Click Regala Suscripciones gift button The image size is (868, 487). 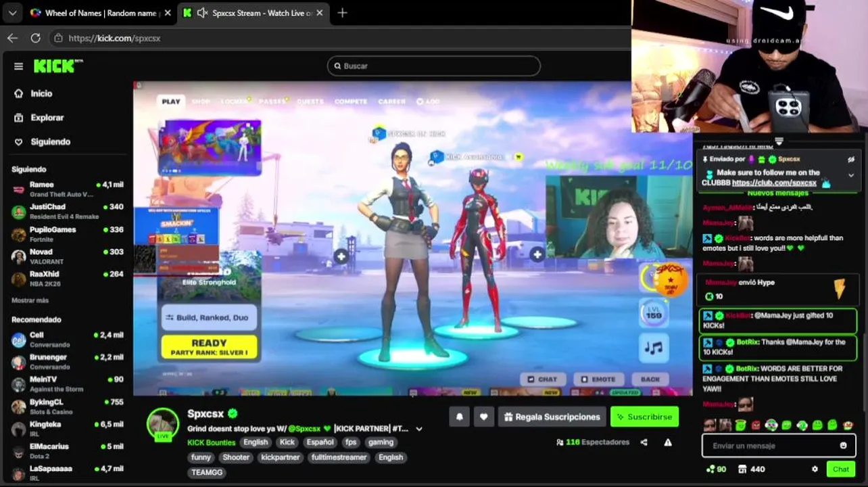tap(552, 417)
